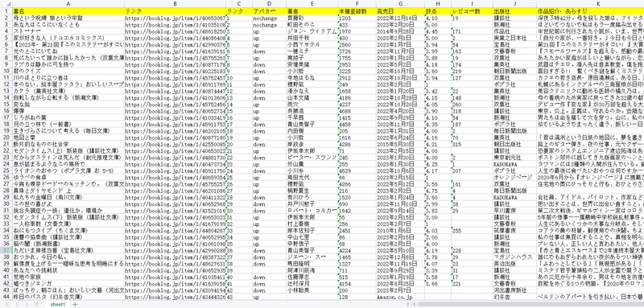Viewport: 644px width, 308px height.
Task: Click the cell 君のクイズ
Action: pyautogui.click(x=68, y=71)
